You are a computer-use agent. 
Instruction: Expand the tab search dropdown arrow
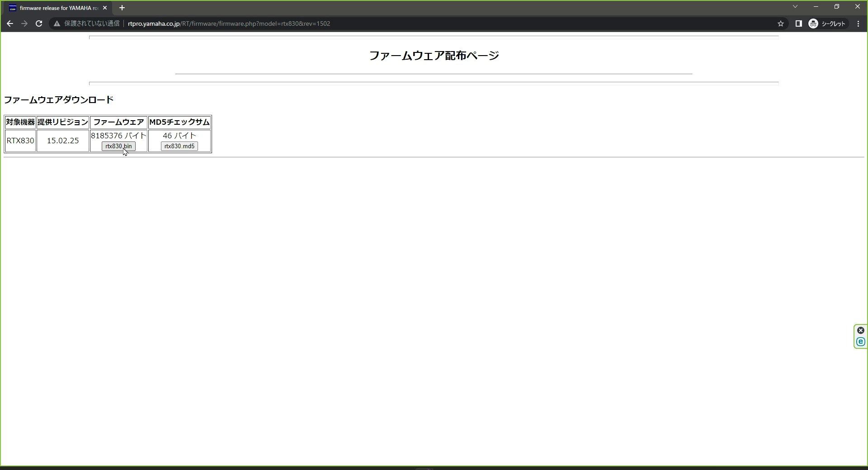(795, 6)
